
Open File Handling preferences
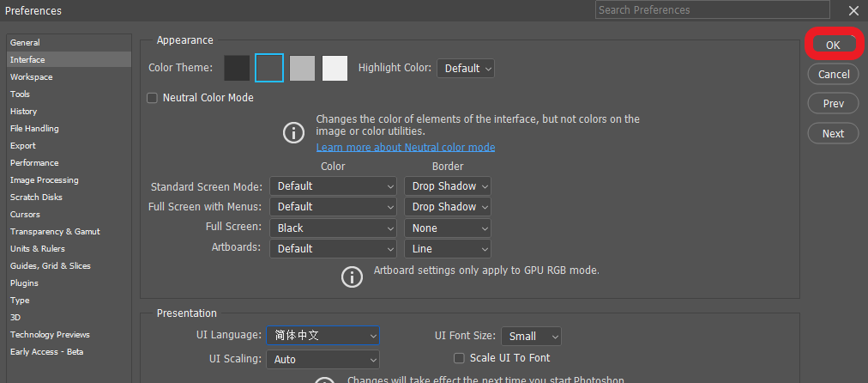pos(69,129)
